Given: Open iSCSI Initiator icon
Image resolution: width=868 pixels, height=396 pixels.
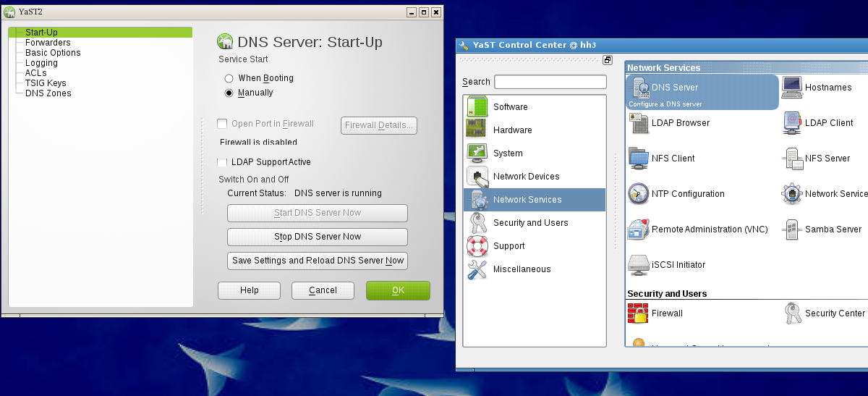Looking at the screenshot, I should click(639, 265).
